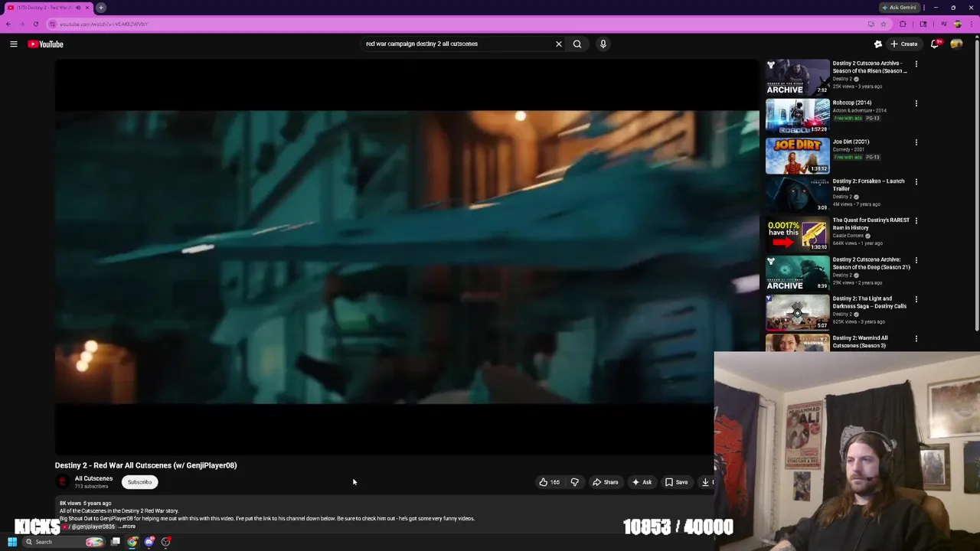Open the Chrome three-dot menu

(x=972, y=24)
